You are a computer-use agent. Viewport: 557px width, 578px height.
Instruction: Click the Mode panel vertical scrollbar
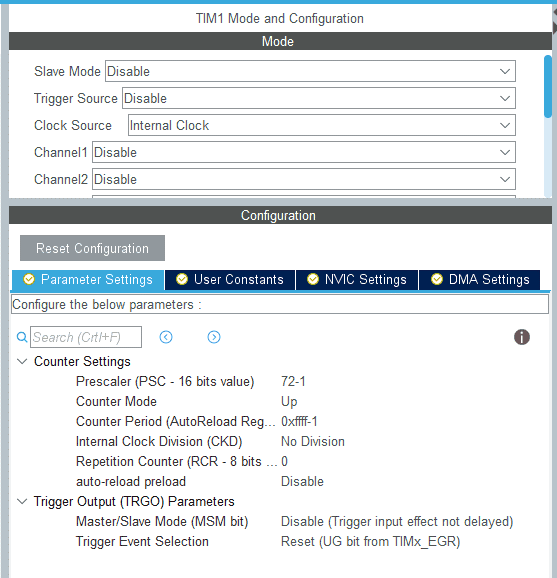548,87
